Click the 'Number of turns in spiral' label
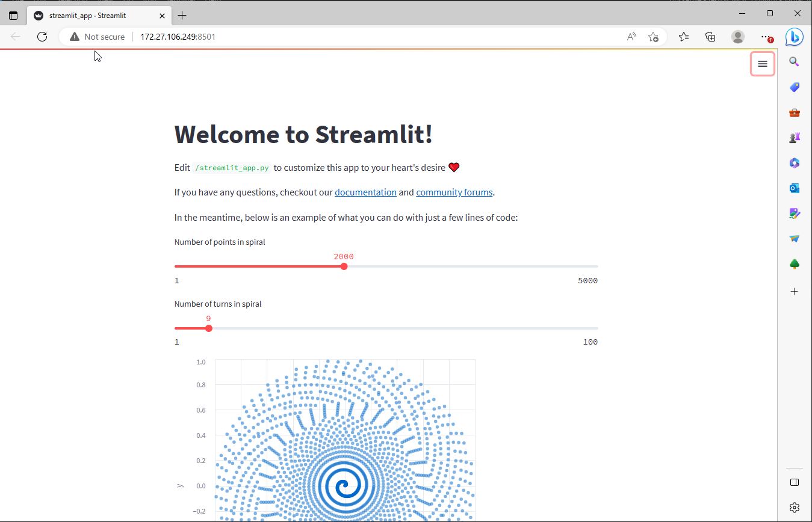 click(x=218, y=304)
